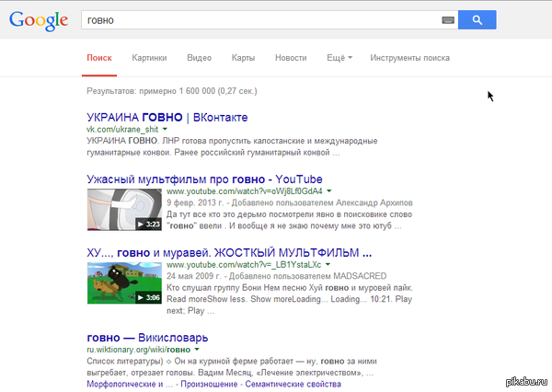
Task: Expand the Ещё dropdown menu
Action: coord(339,58)
